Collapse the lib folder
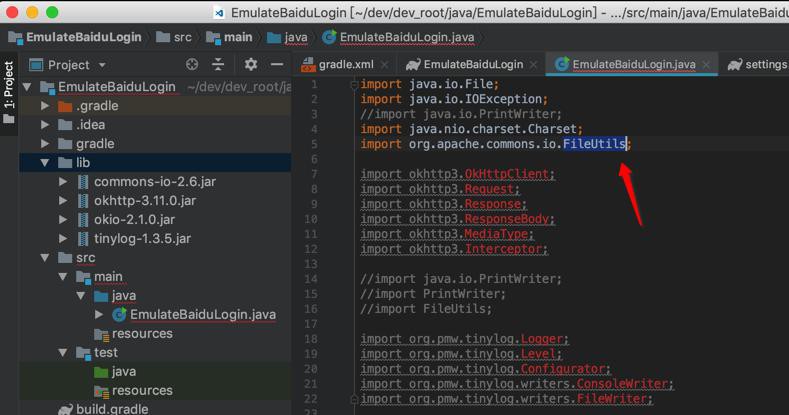The height and width of the screenshot is (415, 789). pos(45,163)
